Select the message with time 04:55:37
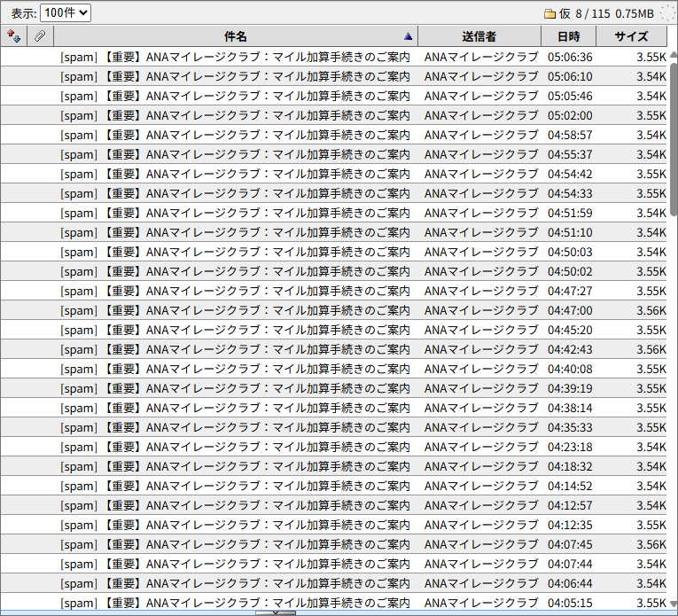The height and width of the screenshot is (616, 678). (333, 154)
